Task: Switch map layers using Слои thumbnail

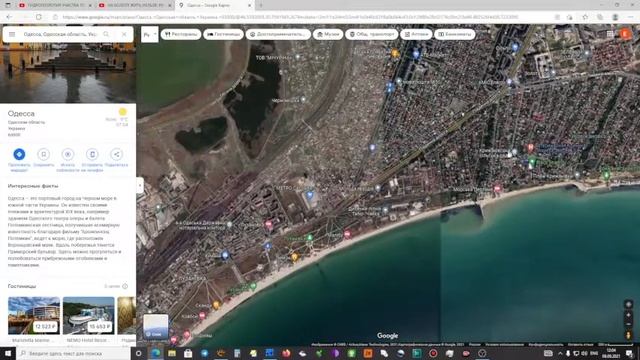Action: 155,326
